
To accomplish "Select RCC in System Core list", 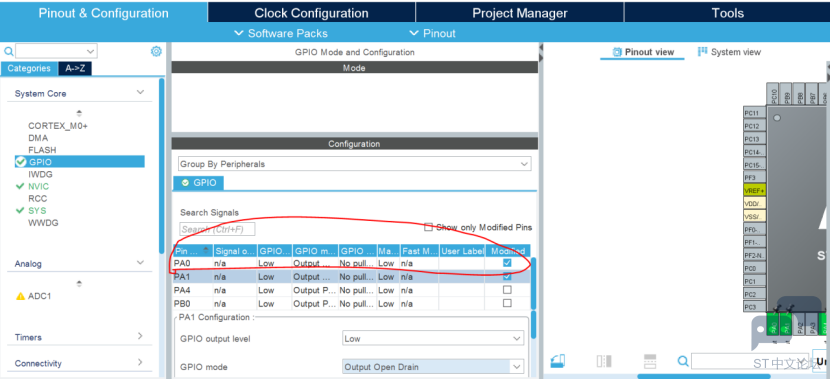I will 38,198.
